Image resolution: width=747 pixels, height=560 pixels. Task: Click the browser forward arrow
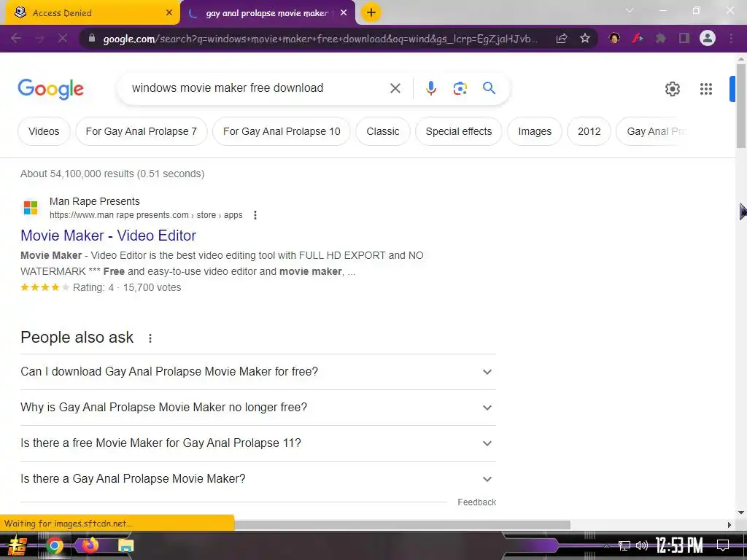point(39,38)
